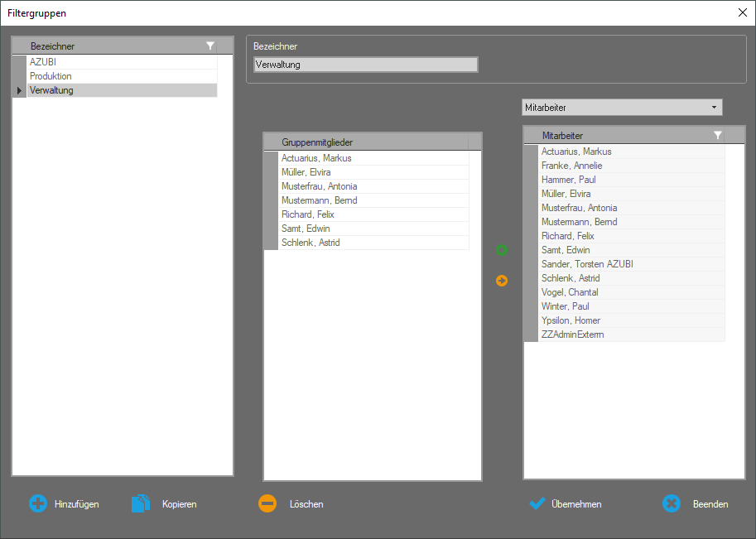Click the orange right-arrow remove member icon

pos(501,281)
